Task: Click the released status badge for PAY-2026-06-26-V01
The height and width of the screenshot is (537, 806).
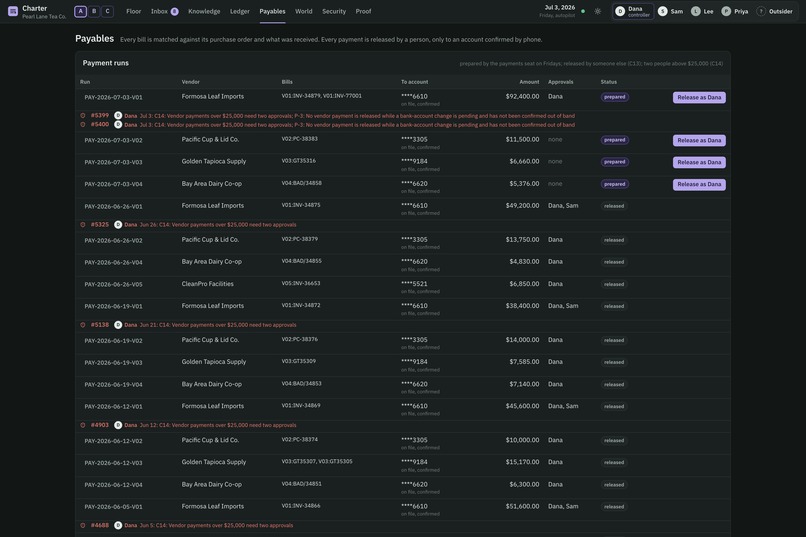Action: tap(614, 206)
